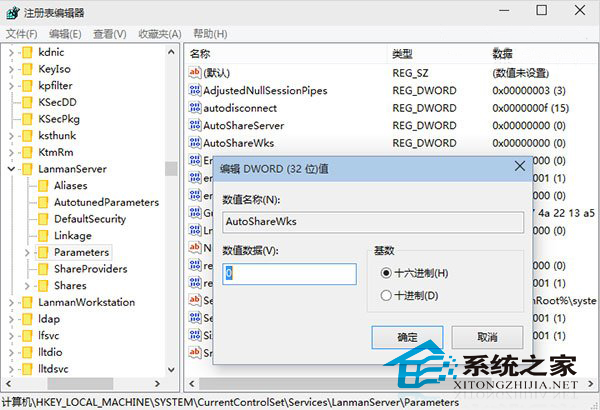Open the 文件(F) menu

(x=21, y=34)
